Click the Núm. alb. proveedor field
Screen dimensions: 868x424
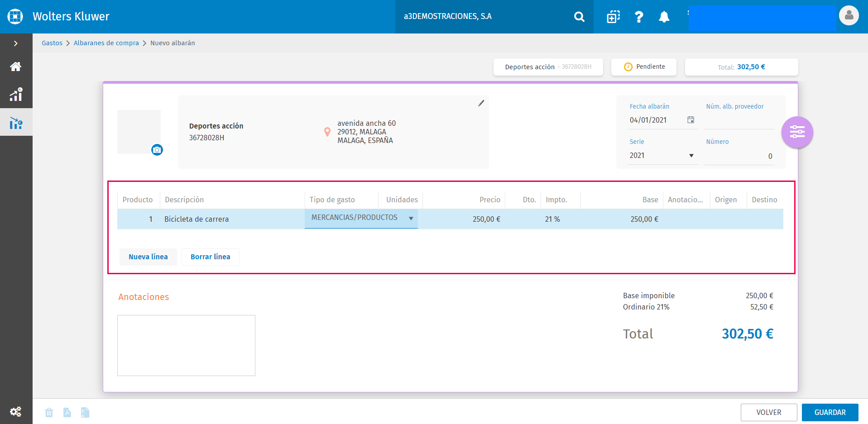[x=739, y=120]
